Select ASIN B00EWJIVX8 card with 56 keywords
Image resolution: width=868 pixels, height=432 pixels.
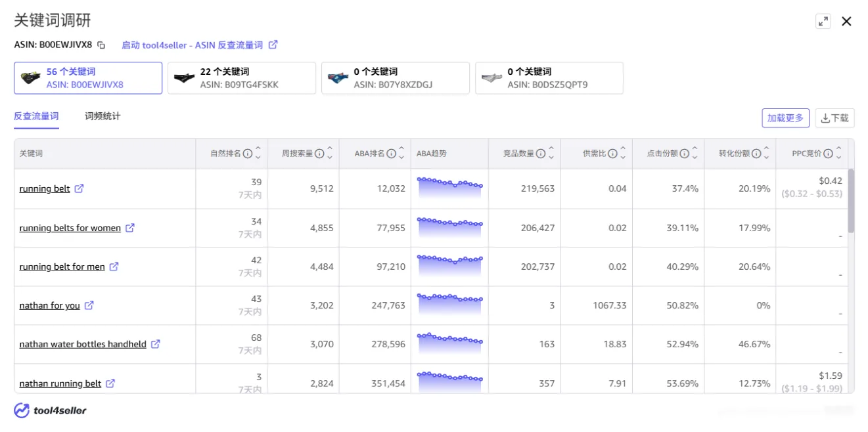88,78
